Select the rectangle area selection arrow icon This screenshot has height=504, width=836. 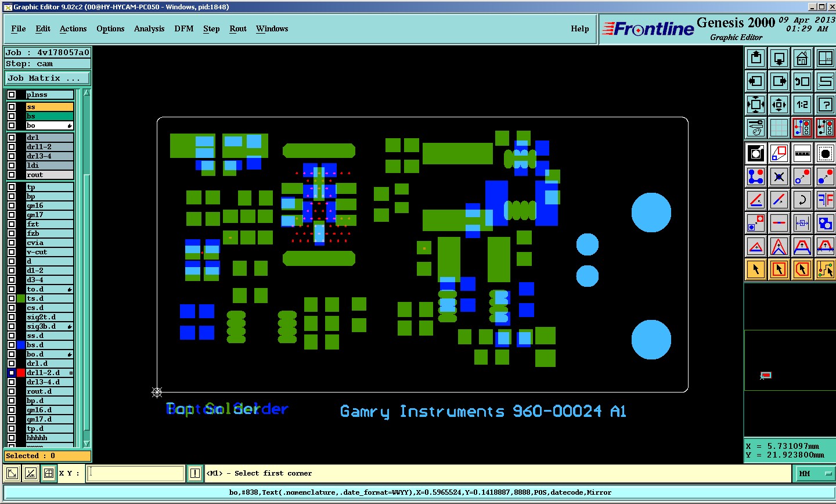click(779, 269)
